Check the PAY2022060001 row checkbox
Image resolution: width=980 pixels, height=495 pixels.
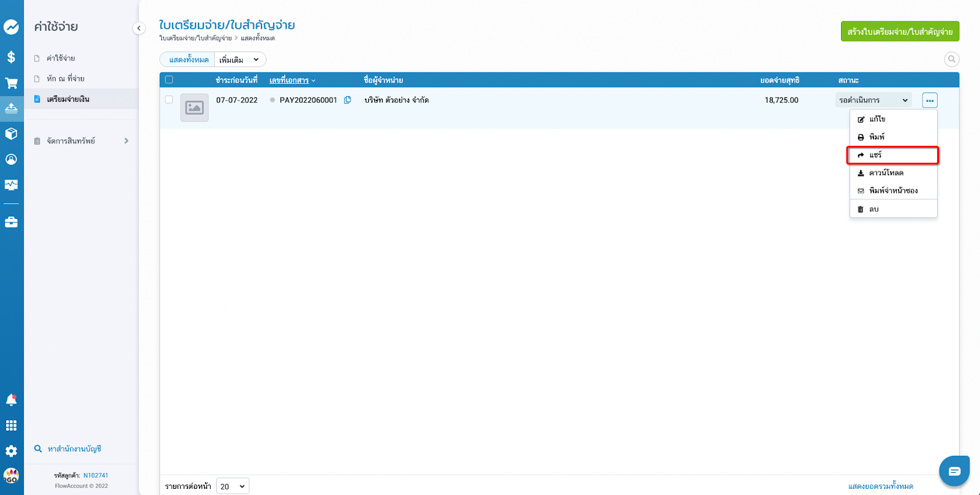pos(169,99)
